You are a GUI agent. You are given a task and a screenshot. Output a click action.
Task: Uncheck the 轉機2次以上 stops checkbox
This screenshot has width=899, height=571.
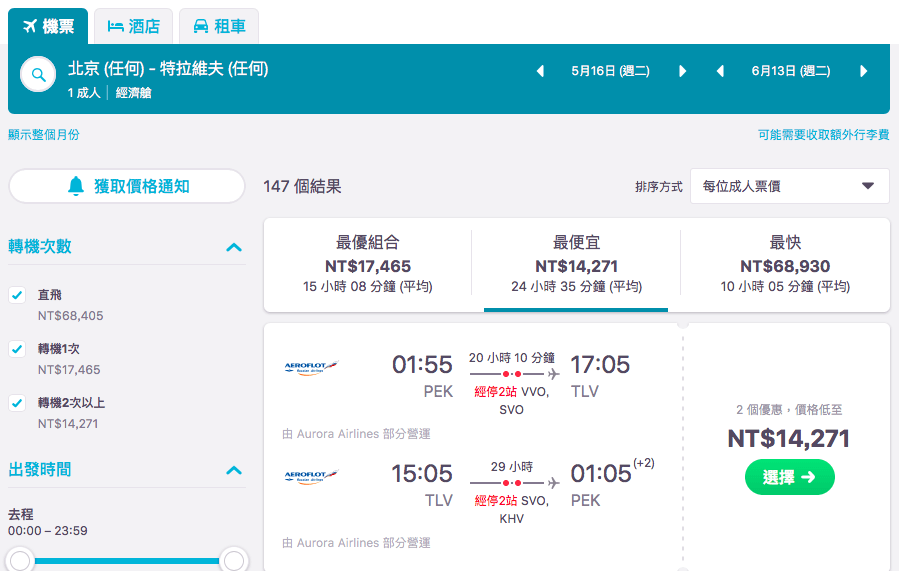[x=17, y=403]
